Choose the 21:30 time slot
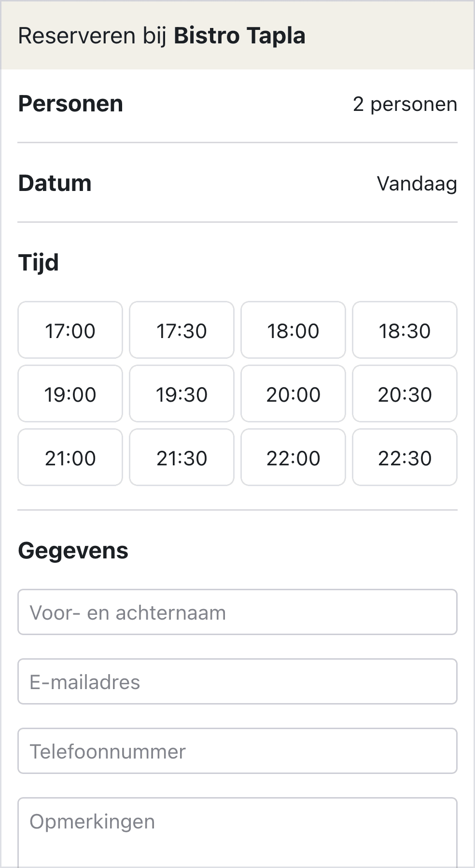Viewport: 475px width, 868px height. [x=182, y=458]
